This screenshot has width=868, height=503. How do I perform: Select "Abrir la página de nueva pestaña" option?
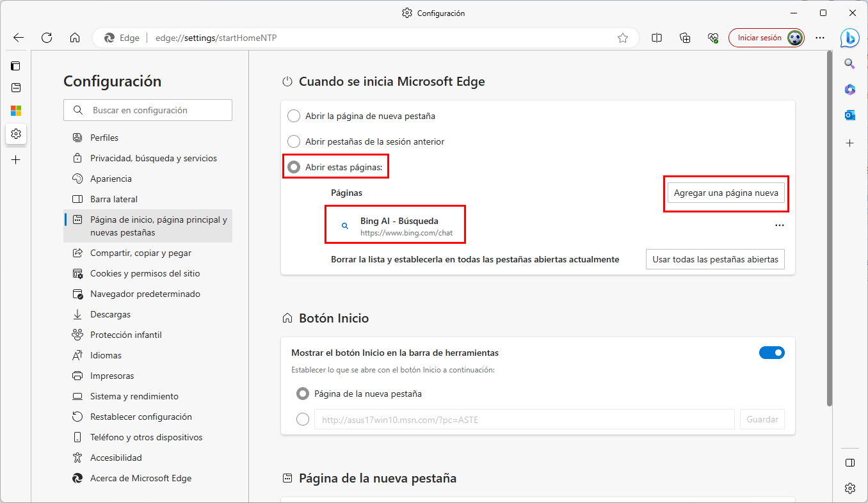pos(294,116)
